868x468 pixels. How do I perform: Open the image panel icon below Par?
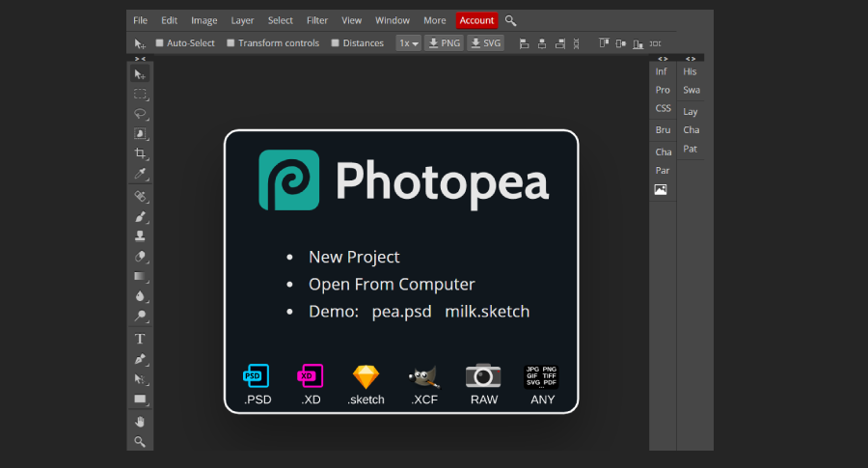point(661,189)
